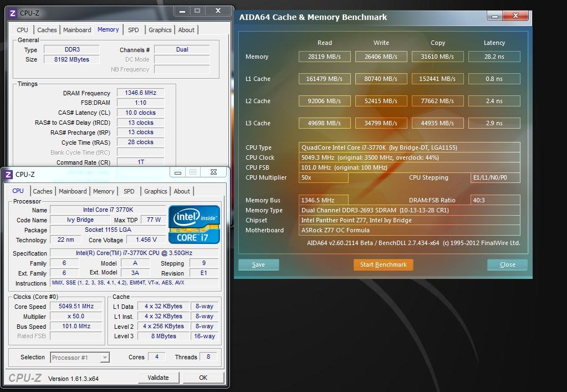Screen dimensions: 567x392
Task: Click Motherboard field ASRock Z77 OC Formula
Action: pos(410,230)
